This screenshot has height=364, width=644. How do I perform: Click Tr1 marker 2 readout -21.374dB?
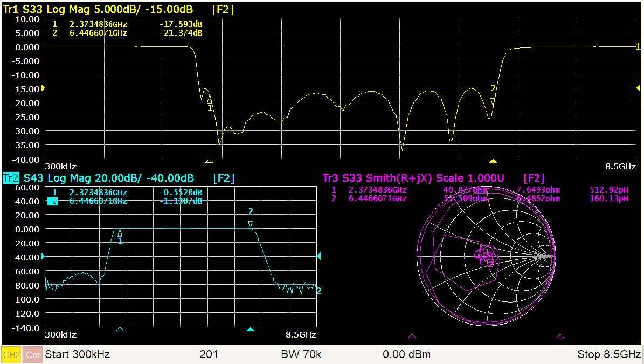(181, 33)
